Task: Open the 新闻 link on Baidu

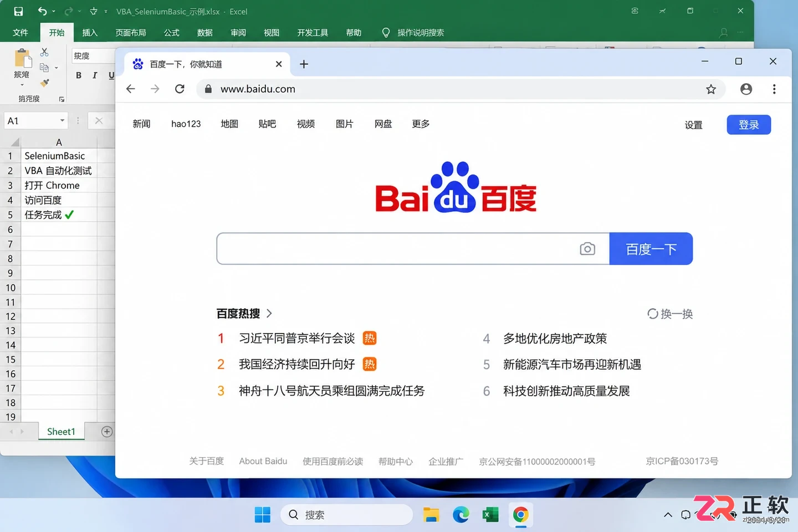Action: point(142,124)
